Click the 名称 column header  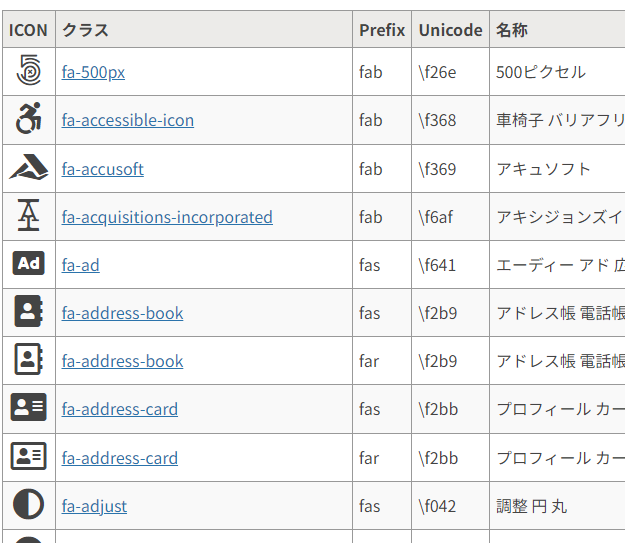coord(557,30)
